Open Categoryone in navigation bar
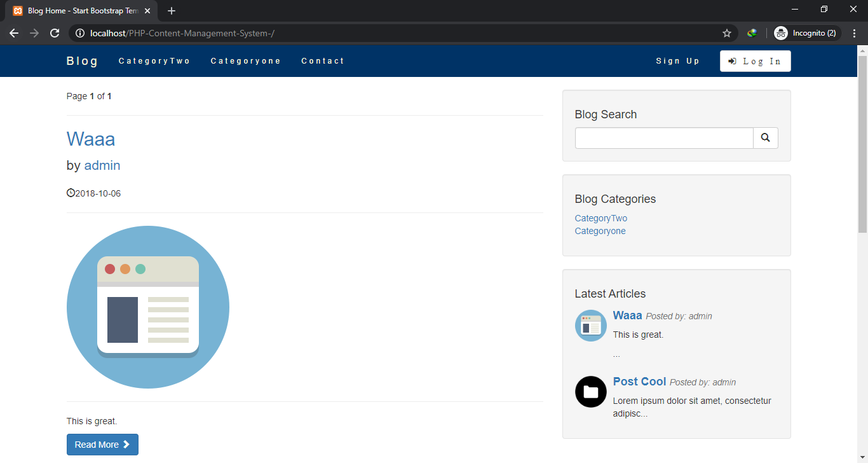This screenshot has width=868, height=463. tap(245, 61)
